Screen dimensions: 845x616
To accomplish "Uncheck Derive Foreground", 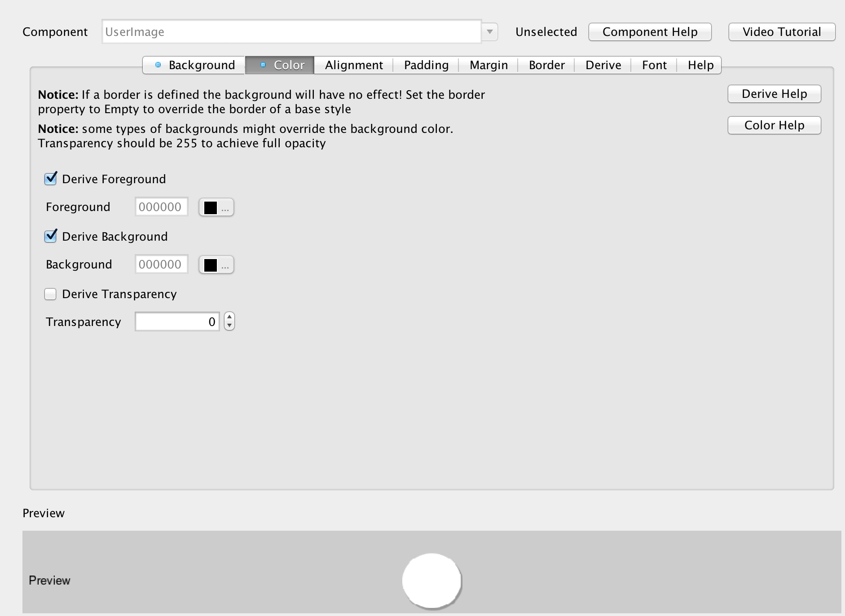I will 50,178.
